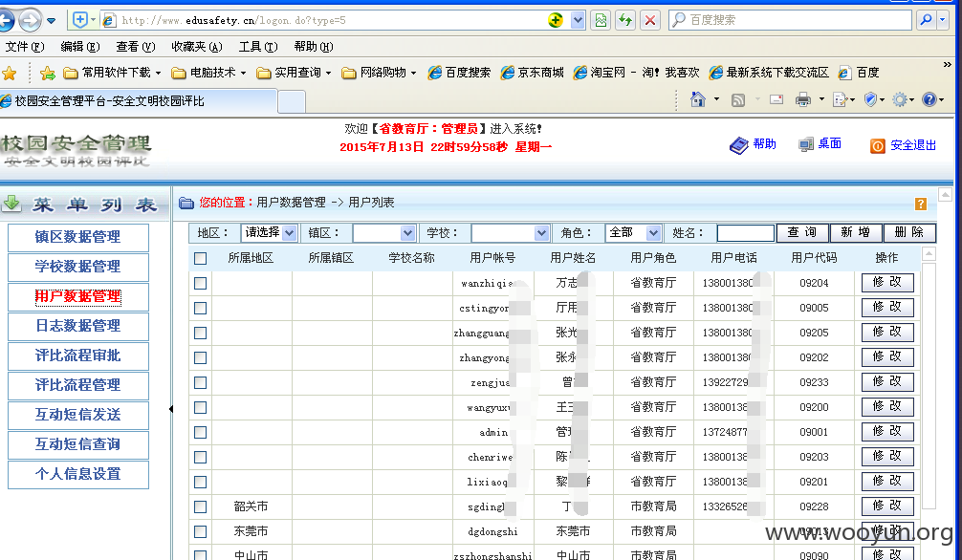This screenshot has width=962, height=560.
Task: Click the browser back arrow button
Action: (x=6, y=20)
